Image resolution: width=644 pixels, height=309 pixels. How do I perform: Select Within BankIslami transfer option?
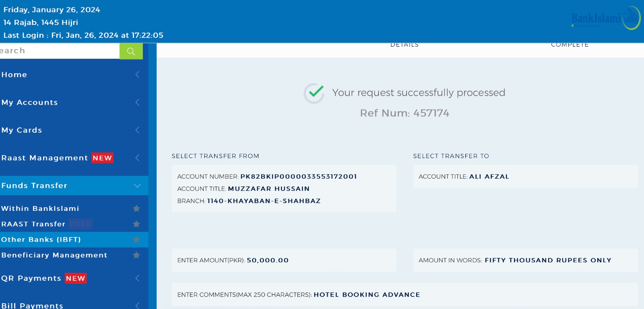[40, 208]
